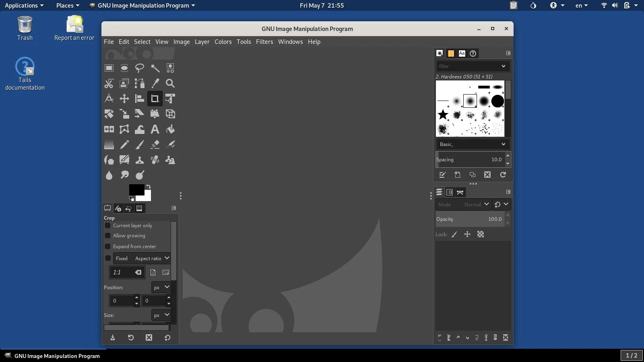The image size is (644, 362).
Task: Open the Layer menu
Action: click(x=202, y=42)
